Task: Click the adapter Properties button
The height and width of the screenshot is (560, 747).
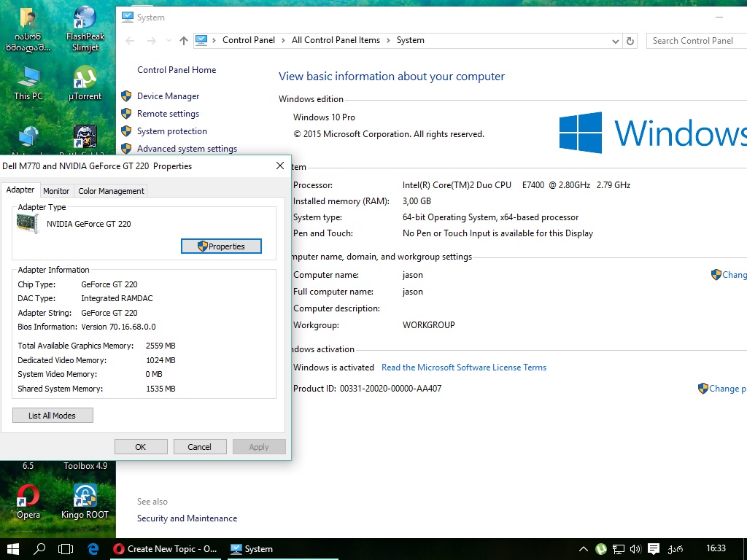Action: pyautogui.click(x=221, y=246)
